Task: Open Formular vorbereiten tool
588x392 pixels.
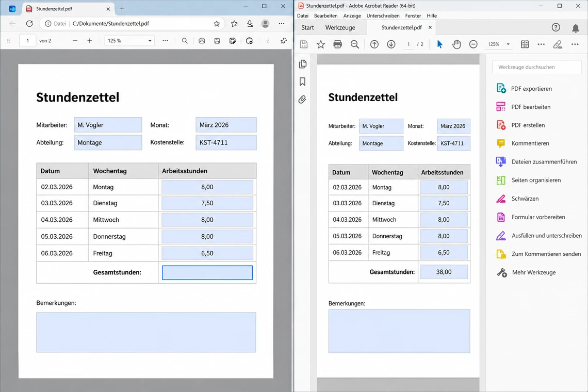Action: coord(530,217)
